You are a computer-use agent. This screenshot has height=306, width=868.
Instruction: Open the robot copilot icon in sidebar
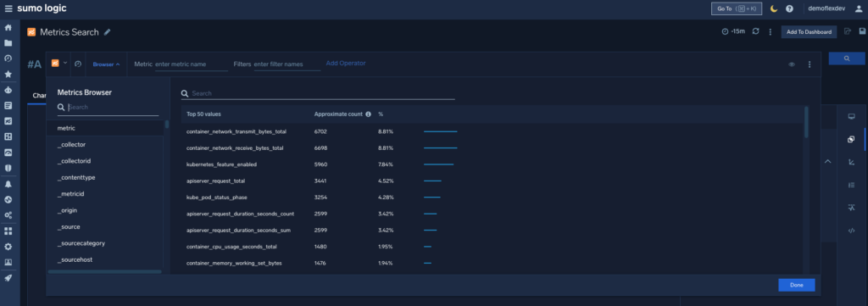click(x=8, y=90)
